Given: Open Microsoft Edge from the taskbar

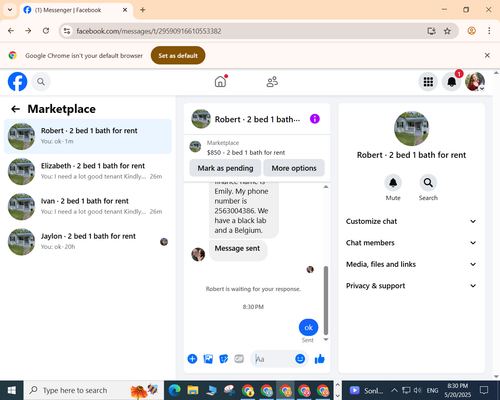Looking at the screenshot, I should (x=174, y=390).
